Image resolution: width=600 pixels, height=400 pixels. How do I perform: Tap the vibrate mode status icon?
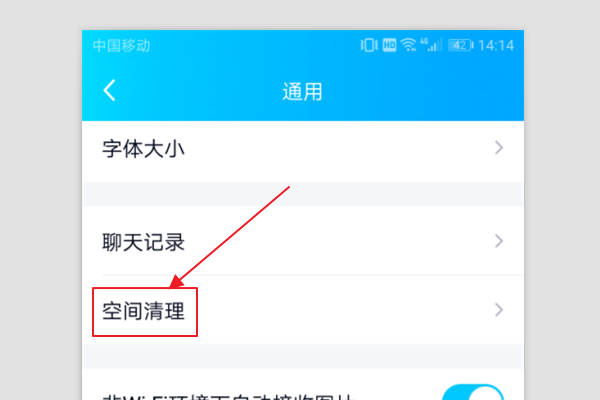pyautogui.click(x=369, y=45)
